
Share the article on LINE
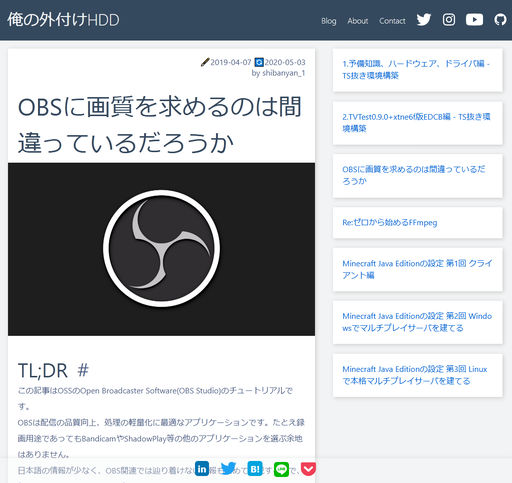point(282,469)
